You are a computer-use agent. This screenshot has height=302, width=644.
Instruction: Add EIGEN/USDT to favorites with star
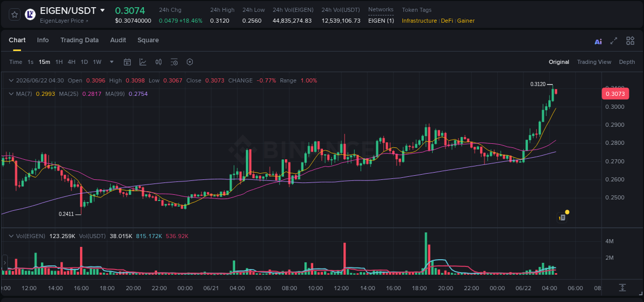click(x=14, y=15)
